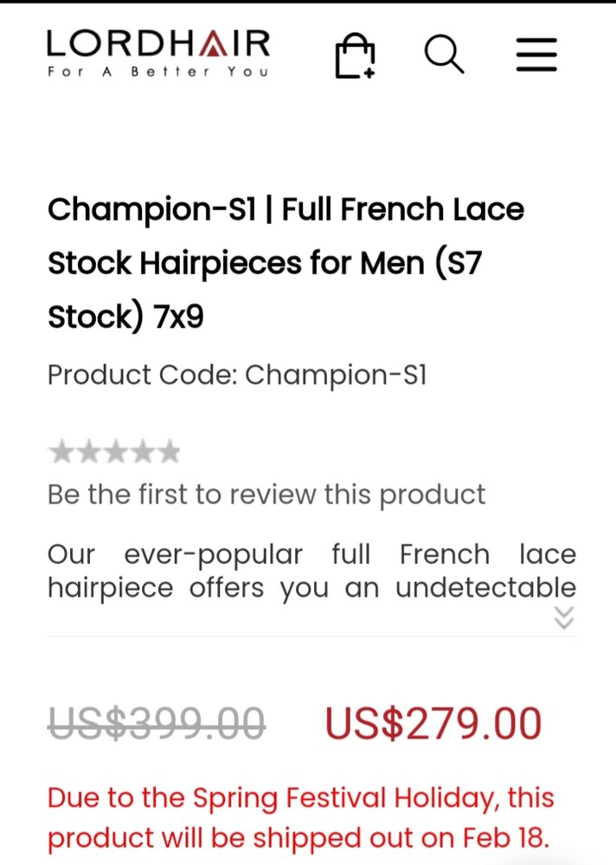Viewport: 616px width, 865px height.
Task: Click the first rating star
Action: [61, 452]
